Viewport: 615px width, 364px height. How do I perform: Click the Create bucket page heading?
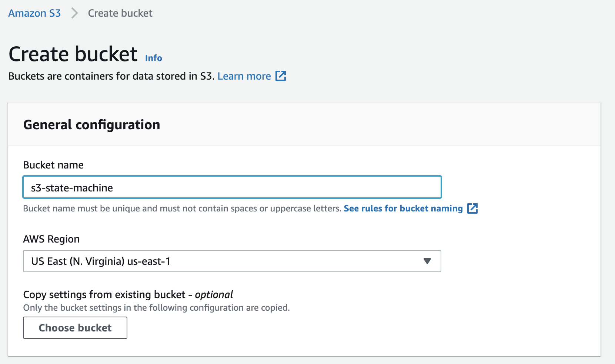click(x=73, y=54)
